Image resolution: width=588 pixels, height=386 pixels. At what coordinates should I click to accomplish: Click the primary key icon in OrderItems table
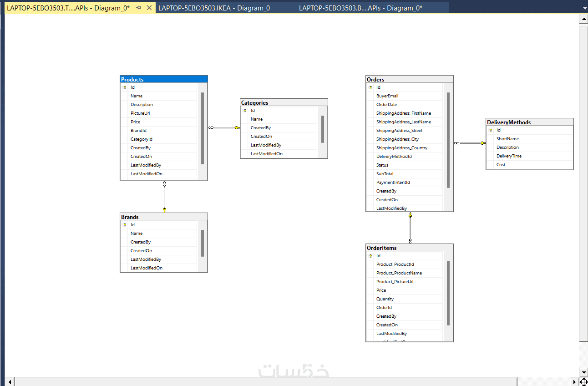(x=370, y=256)
